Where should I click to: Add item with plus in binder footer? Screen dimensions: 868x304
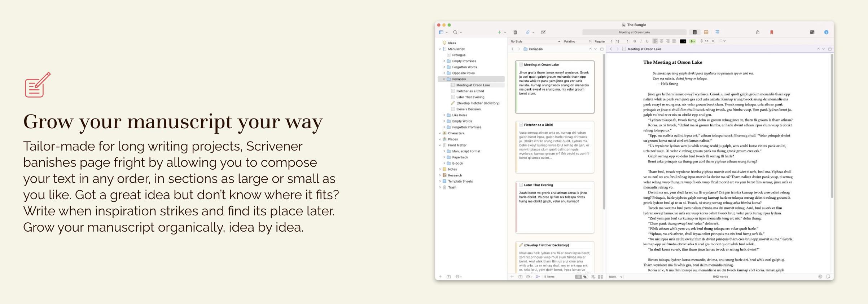click(x=440, y=277)
